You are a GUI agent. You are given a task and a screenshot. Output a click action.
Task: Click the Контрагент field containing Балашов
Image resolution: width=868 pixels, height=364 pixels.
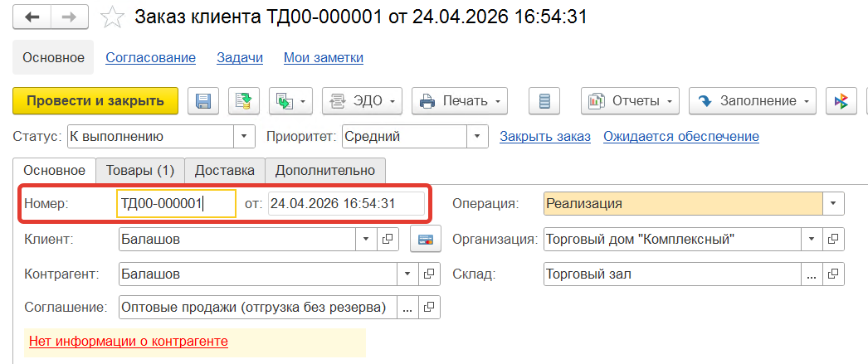[259, 274]
